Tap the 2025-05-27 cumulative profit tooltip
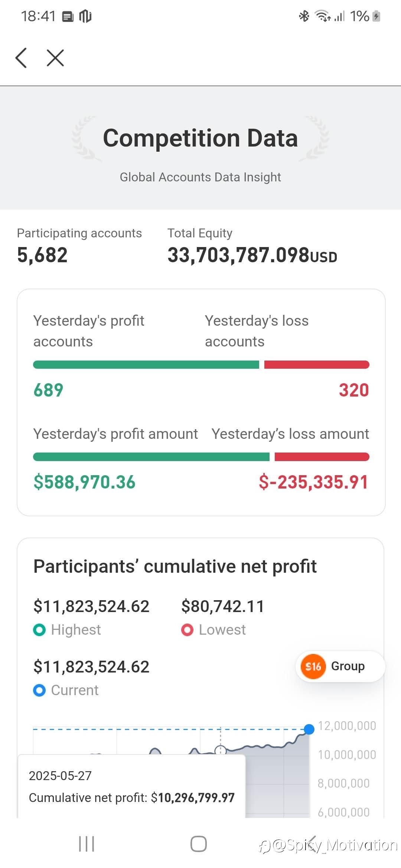This screenshot has width=401, height=868. [x=132, y=786]
